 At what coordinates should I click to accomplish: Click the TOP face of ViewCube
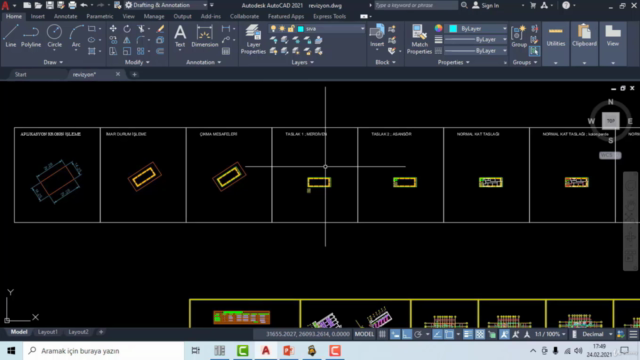point(611,121)
